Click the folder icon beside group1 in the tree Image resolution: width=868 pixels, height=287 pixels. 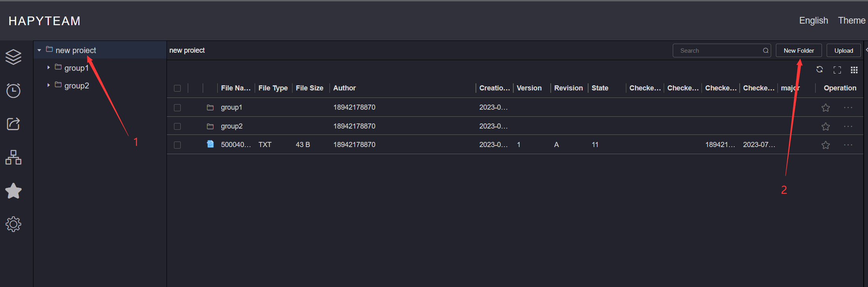point(58,67)
